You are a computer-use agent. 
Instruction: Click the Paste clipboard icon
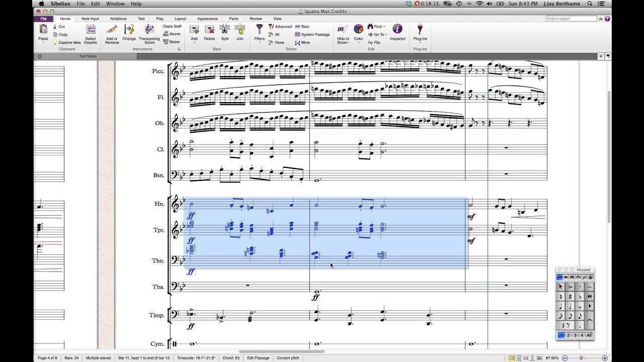[43, 29]
